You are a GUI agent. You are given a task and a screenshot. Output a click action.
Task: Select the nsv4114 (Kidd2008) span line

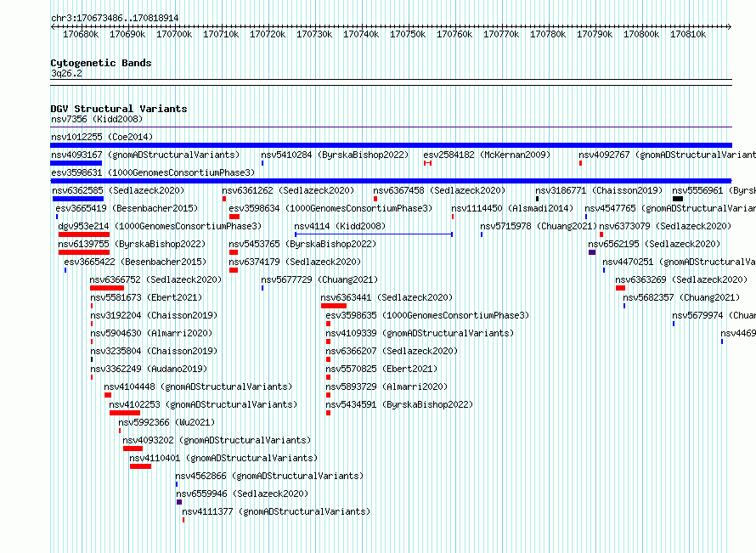(x=374, y=234)
